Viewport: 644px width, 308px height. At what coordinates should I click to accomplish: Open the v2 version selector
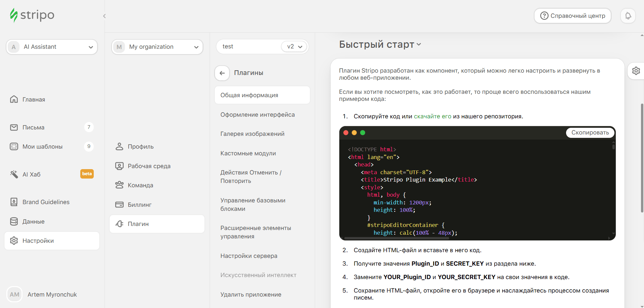pyautogui.click(x=294, y=47)
